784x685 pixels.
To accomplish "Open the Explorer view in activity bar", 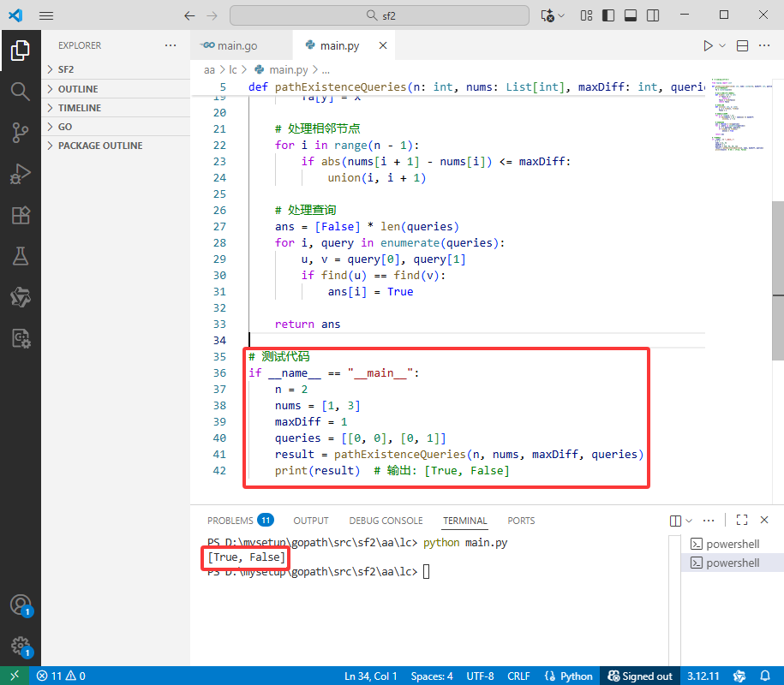I will pyautogui.click(x=20, y=51).
